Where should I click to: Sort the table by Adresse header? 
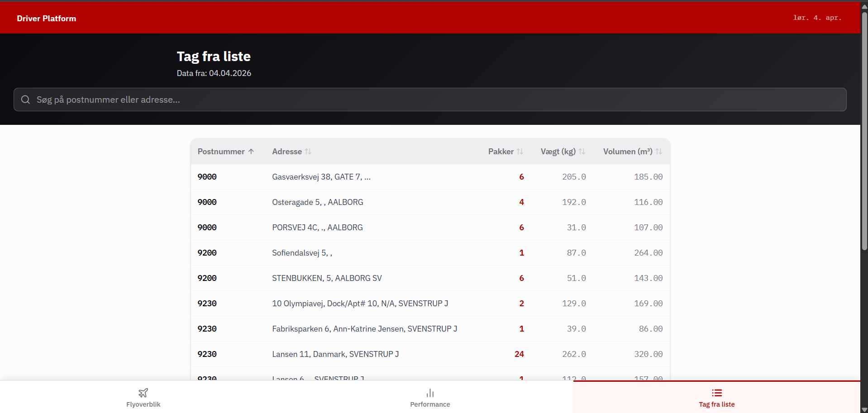tap(292, 152)
